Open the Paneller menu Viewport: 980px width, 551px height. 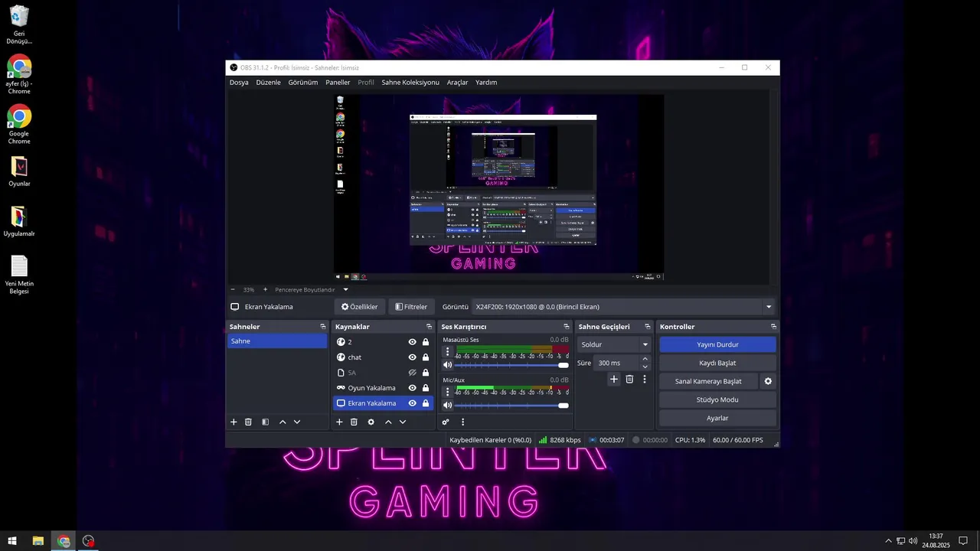point(338,82)
